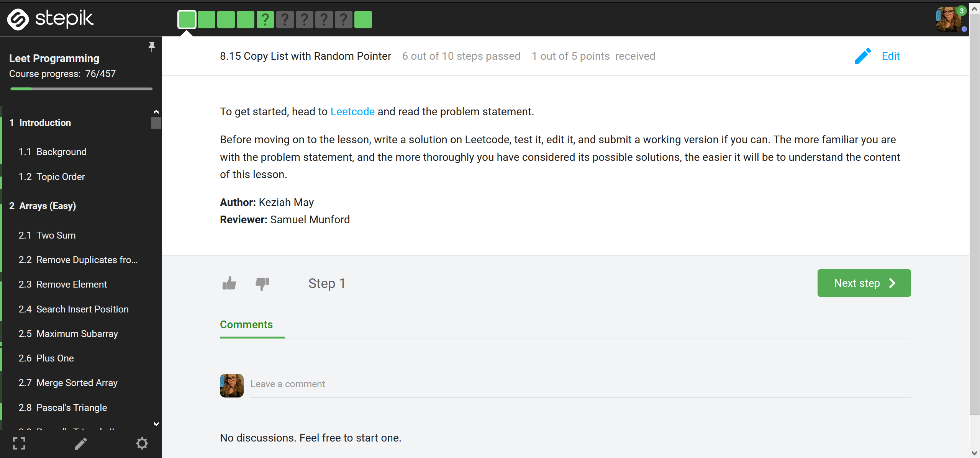Viewport: 980px width, 458px height.
Task: Click the fullscreen expand icon
Action: [20, 444]
